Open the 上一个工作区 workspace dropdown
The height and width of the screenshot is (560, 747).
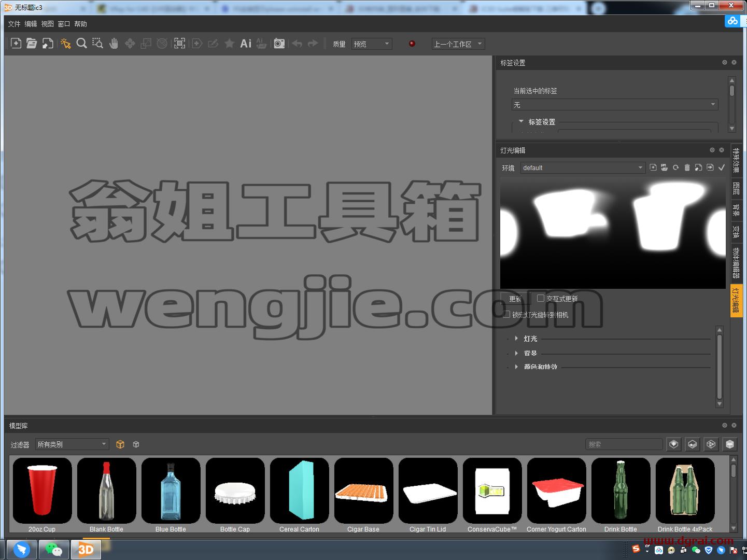pos(458,44)
